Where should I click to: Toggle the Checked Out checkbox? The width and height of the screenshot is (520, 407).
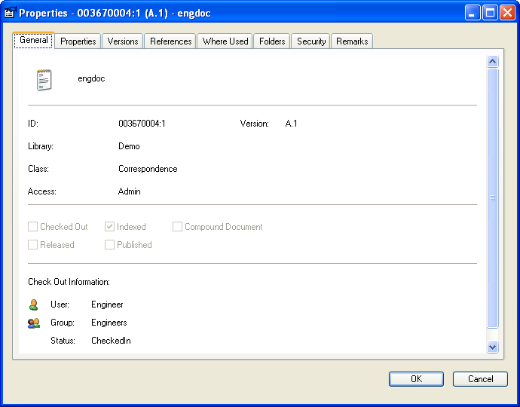[33, 227]
